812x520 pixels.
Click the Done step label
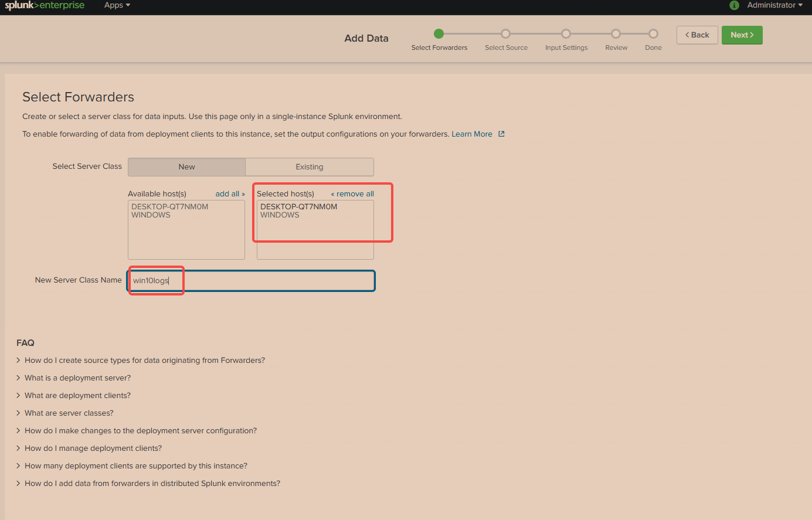tap(653, 48)
